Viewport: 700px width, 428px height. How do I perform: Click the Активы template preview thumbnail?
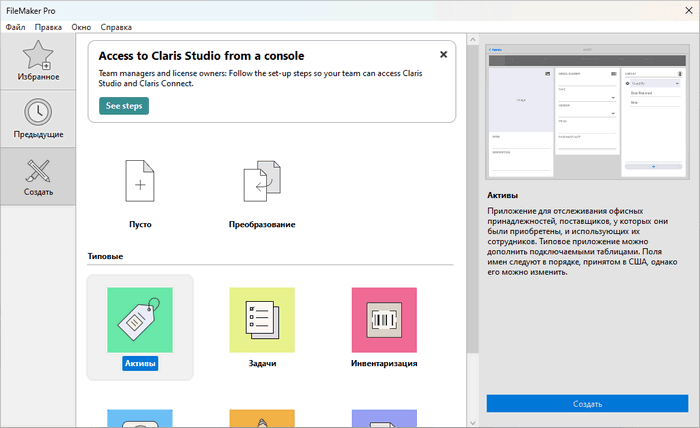pos(588,112)
